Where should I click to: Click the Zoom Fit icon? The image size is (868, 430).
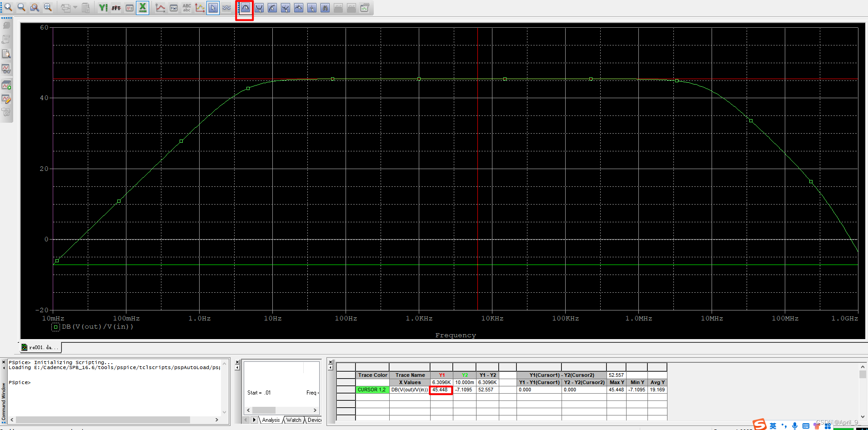[48, 8]
